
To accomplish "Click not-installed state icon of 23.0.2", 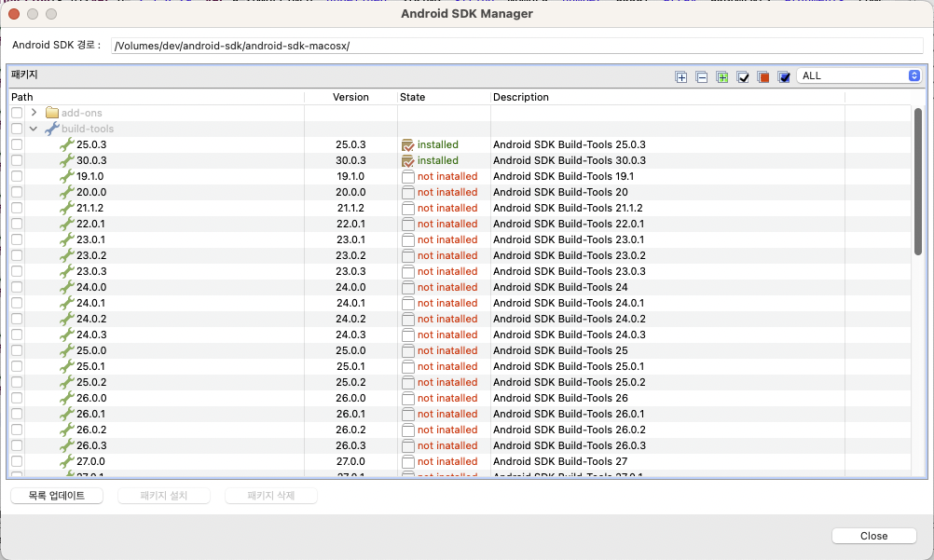I will (x=408, y=255).
